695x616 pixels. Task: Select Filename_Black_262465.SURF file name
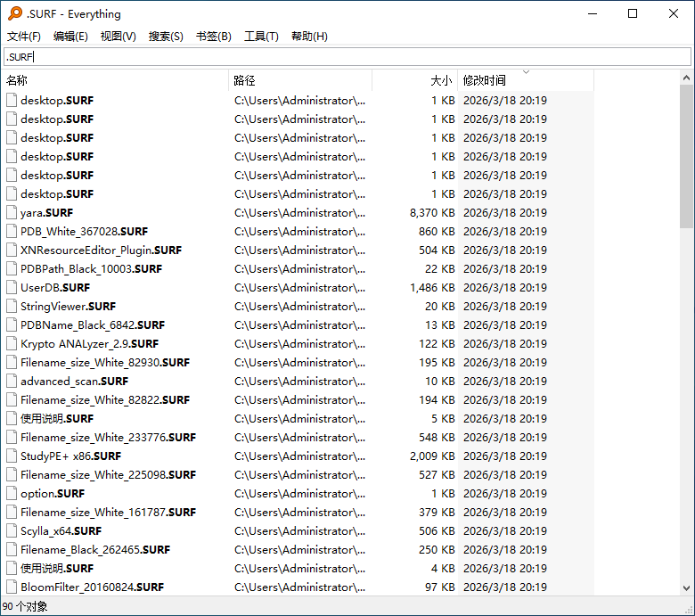[95, 550]
